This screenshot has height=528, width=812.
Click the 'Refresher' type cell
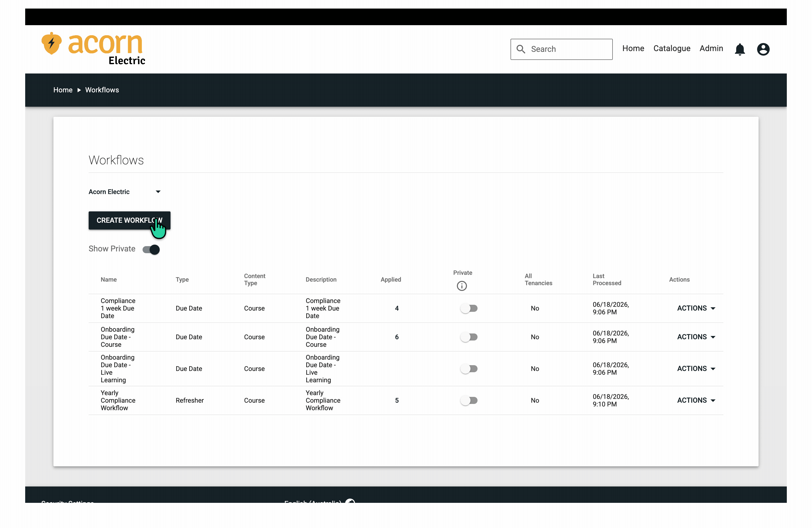click(189, 400)
